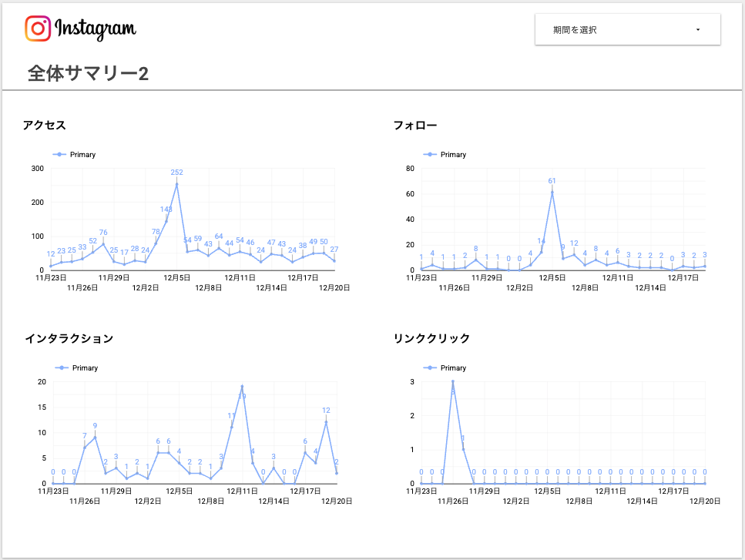The image size is (745, 560).
Task: Click the Instagram wordmark text
Action: pyautogui.click(x=96, y=29)
